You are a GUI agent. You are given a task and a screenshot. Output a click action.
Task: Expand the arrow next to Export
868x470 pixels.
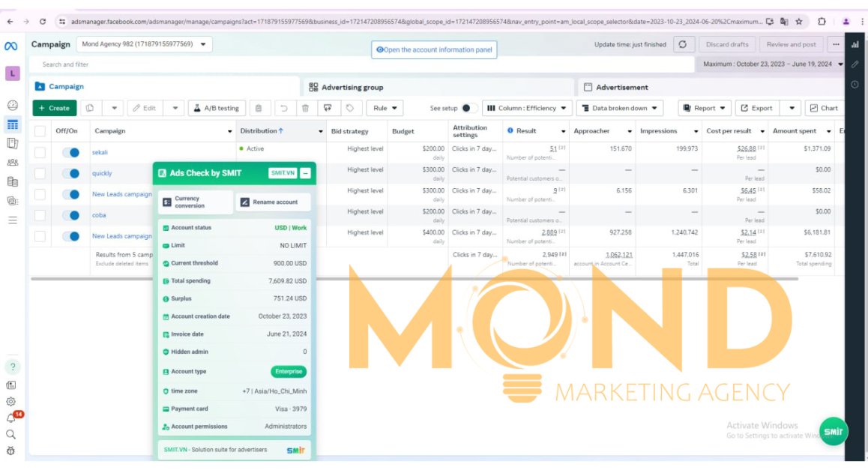pyautogui.click(x=792, y=108)
